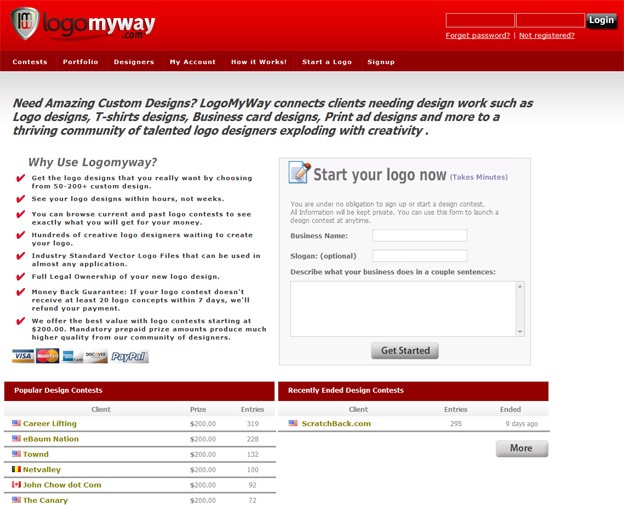Screen dimensions: 624x507
Task: Go to the Designers page
Action: click(134, 62)
